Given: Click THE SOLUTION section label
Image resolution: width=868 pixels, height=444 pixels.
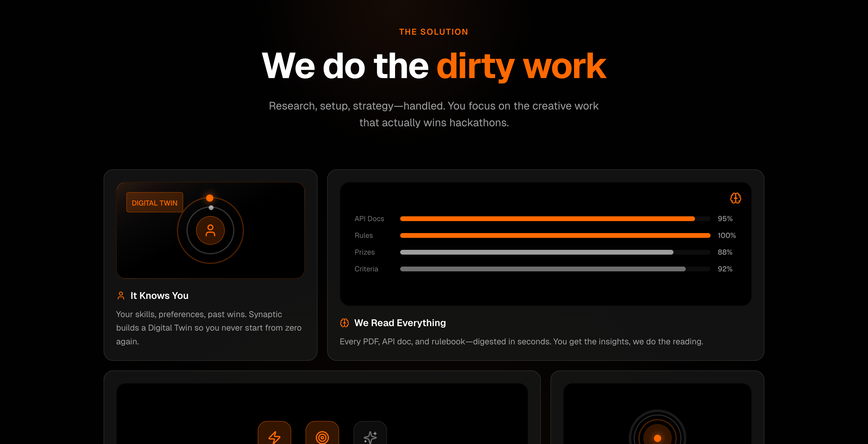Looking at the screenshot, I should pos(434,32).
